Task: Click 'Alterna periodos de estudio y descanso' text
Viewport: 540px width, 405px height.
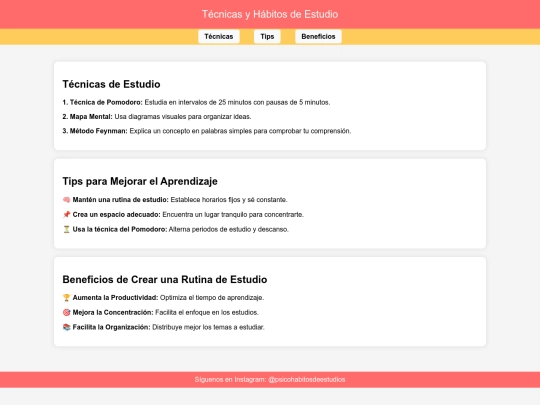Action: pyautogui.click(x=229, y=229)
